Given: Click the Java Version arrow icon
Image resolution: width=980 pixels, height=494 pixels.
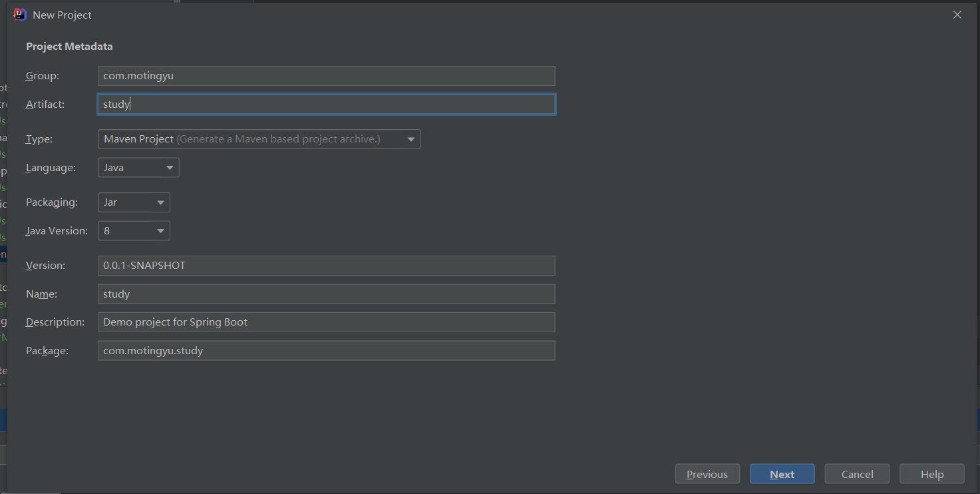Looking at the screenshot, I should (160, 231).
